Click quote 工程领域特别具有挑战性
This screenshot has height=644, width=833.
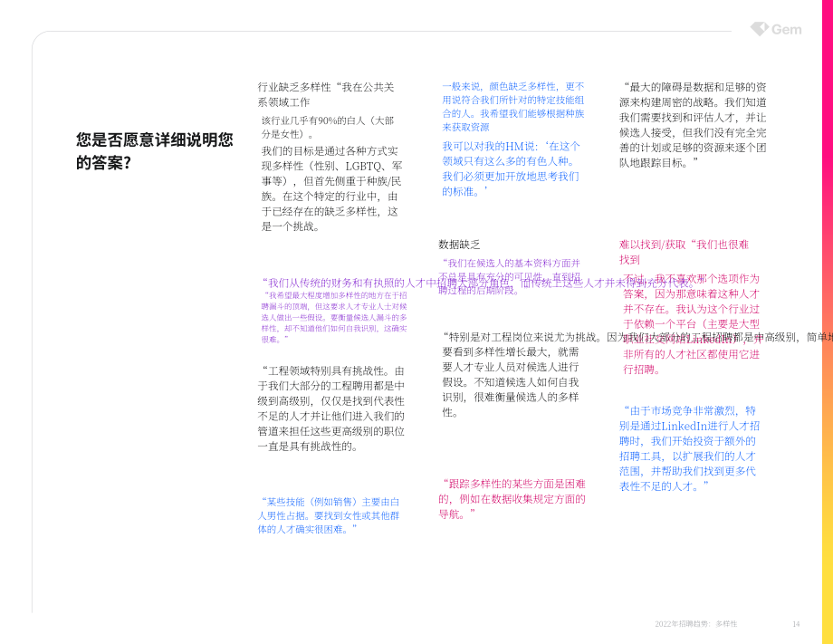tap(331, 409)
